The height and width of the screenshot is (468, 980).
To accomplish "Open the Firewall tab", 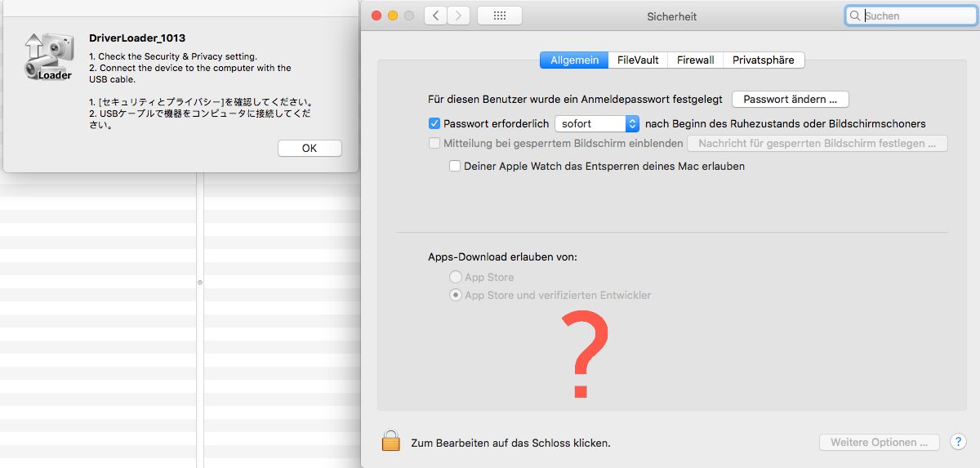I will tap(695, 60).
